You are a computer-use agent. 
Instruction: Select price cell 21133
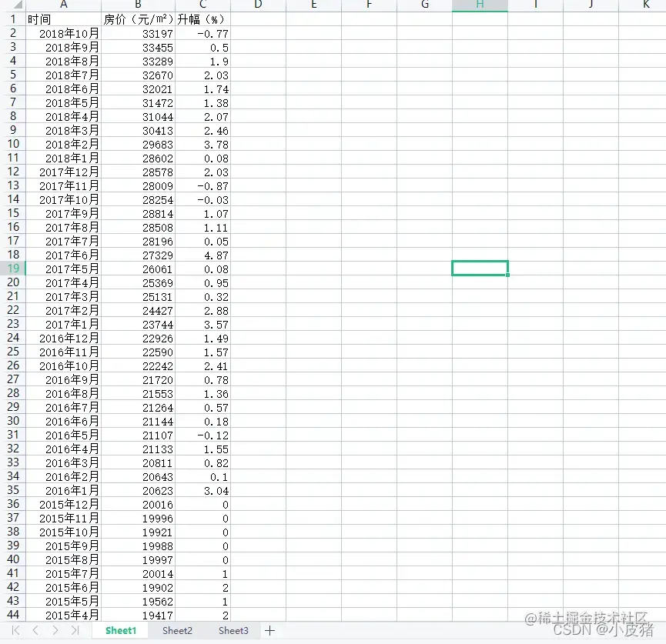click(138, 449)
